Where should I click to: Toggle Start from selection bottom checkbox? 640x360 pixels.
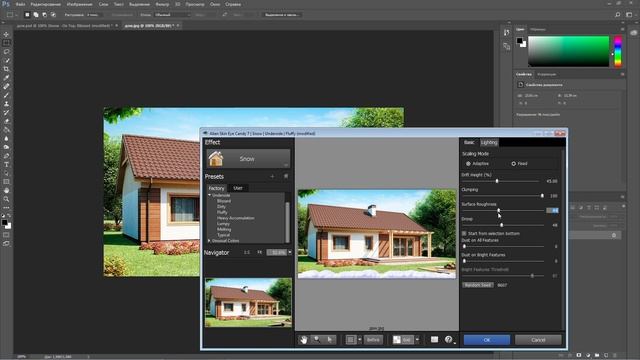tap(464, 233)
